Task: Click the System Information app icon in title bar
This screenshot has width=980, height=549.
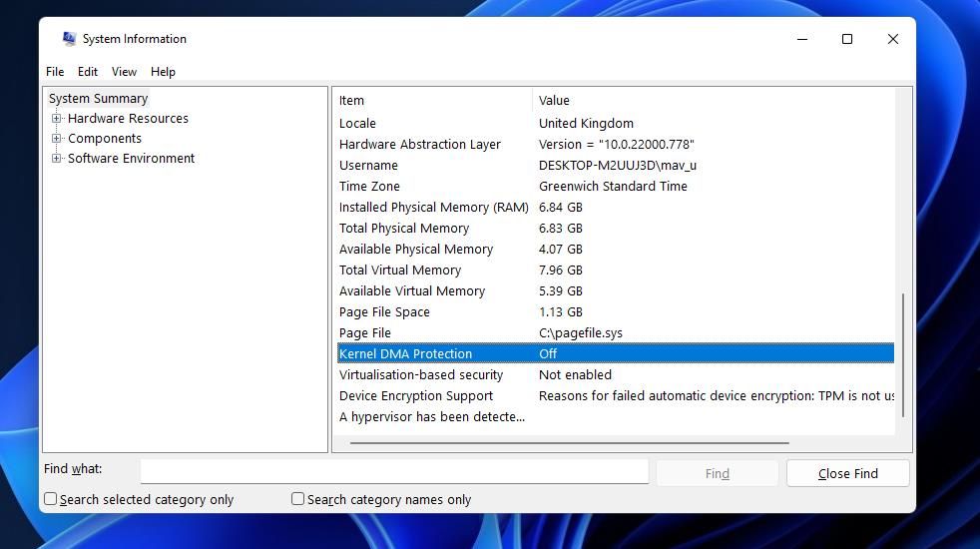Action: click(x=69, y=39)
